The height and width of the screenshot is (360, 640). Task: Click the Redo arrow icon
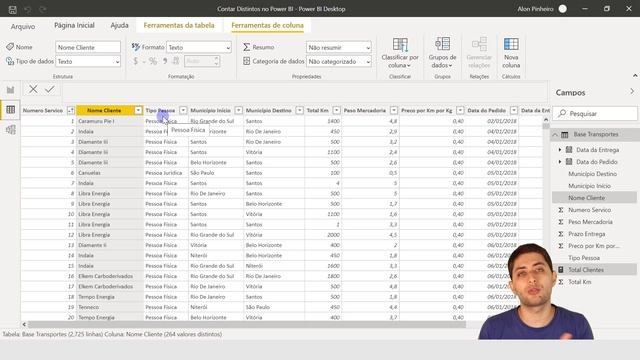[x=42, y=9]
